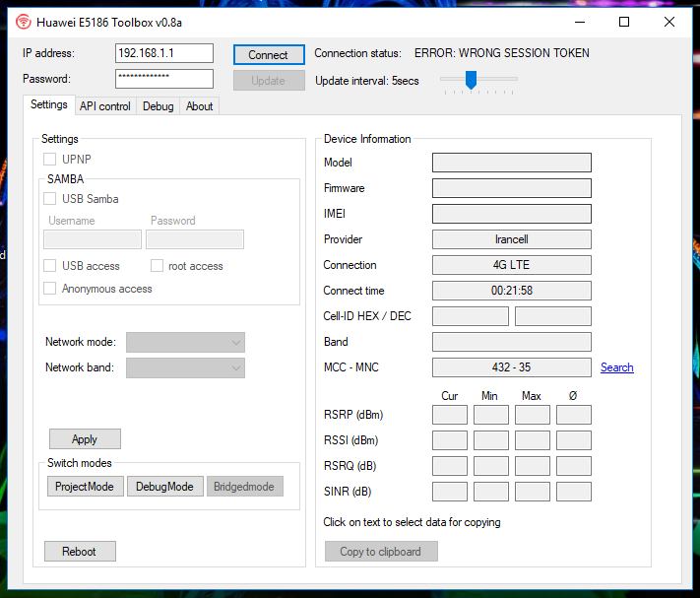Close the Huawei Toolbox window
Screen dimensions: 700x598
coord(669,22)
